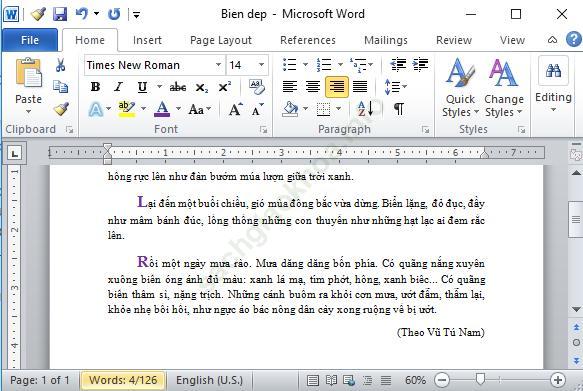Shrink font size with small A

[x=257, y=109]
